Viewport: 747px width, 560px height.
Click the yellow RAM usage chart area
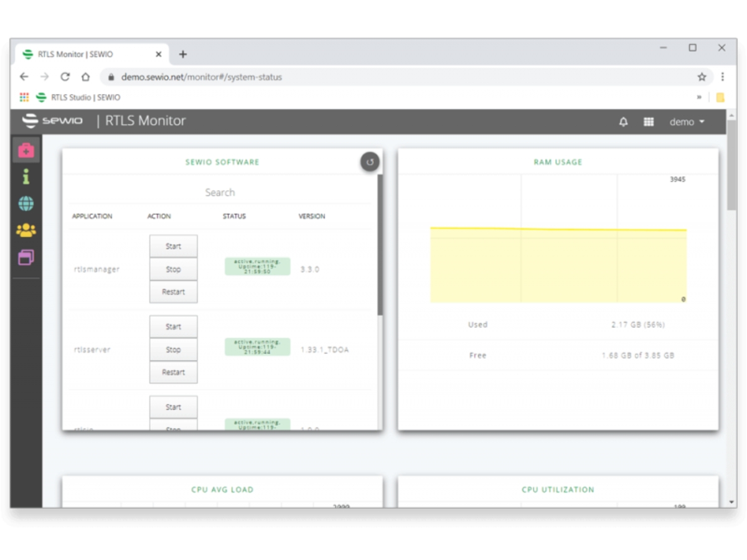558,266
